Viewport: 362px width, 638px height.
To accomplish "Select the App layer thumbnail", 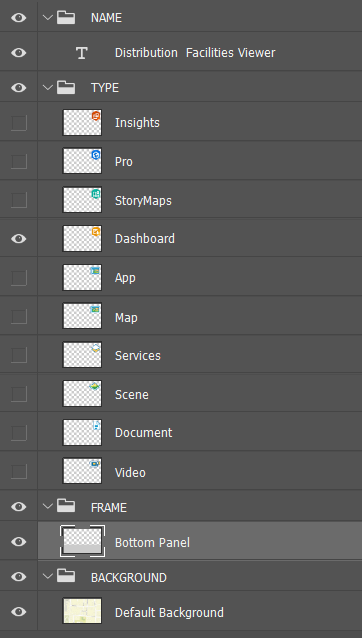I will (x=82, y=277).
